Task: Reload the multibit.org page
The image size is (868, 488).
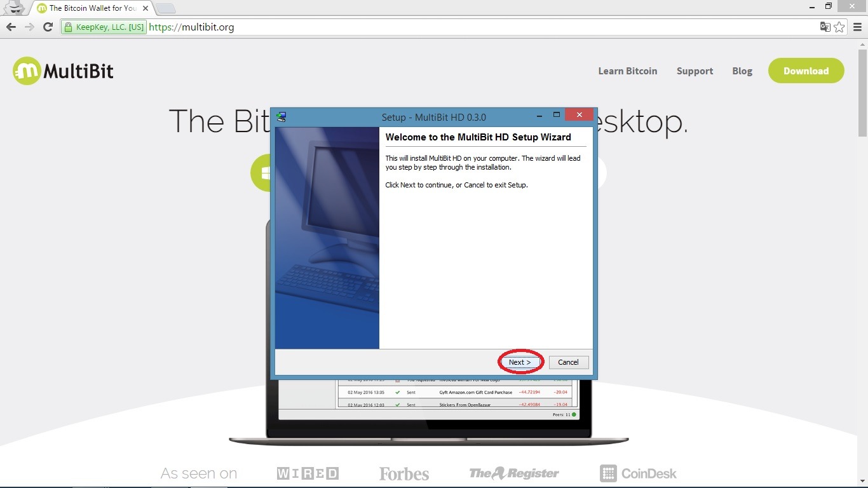Action: pyautogui.click(x=48, y=27)
